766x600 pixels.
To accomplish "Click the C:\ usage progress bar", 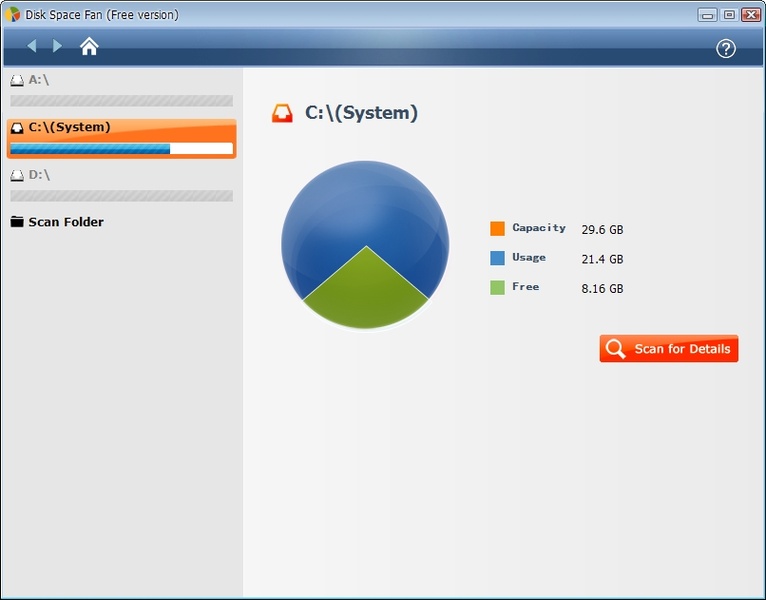I will point(122,149).
